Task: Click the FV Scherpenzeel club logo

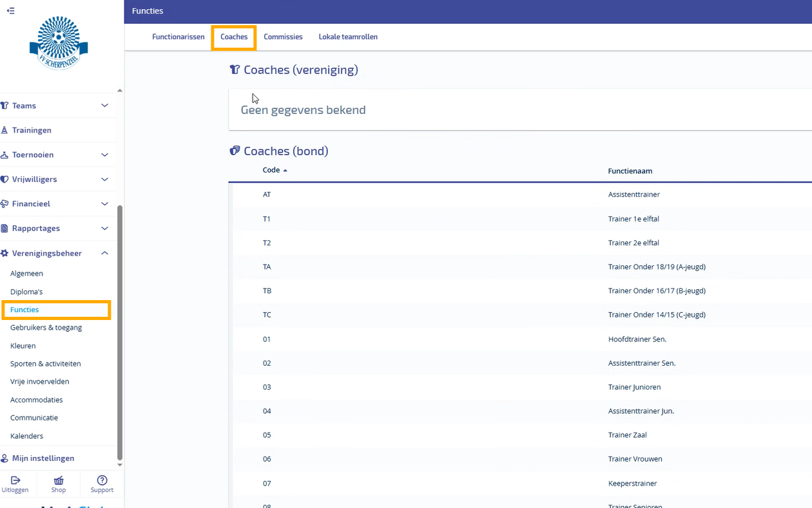Action: [59, 43]
